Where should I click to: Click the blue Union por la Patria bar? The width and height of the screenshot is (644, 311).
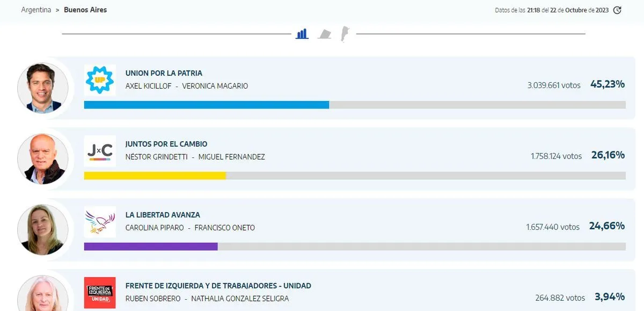tap(207, 105)
